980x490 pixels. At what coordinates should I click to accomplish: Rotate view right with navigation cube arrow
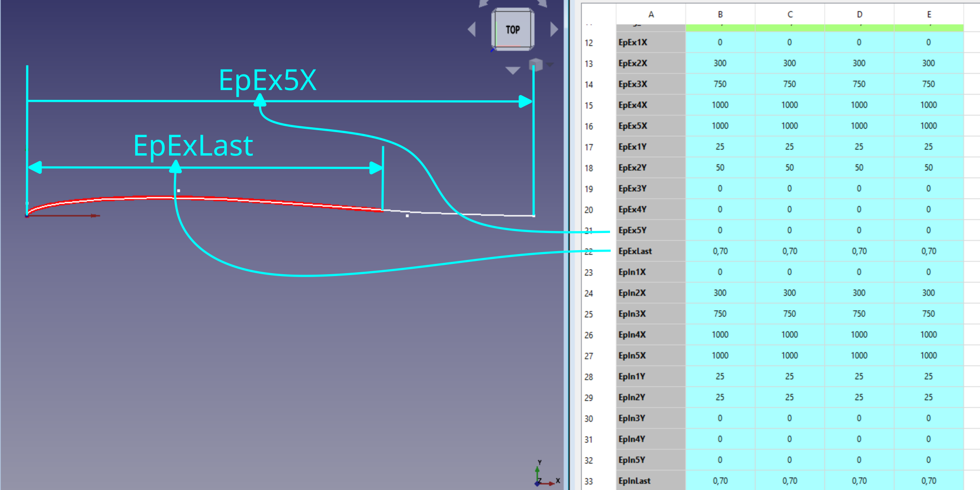click(554, 29)
